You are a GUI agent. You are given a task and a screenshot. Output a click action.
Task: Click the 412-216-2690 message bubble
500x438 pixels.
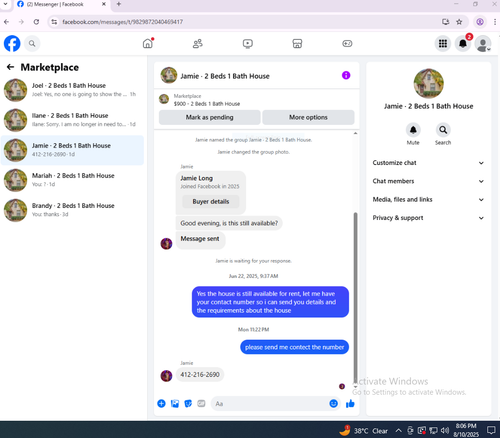tap(200, 375)
